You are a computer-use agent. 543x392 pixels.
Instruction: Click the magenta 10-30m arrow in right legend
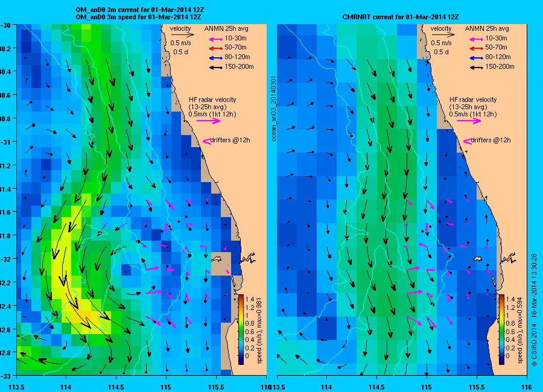coord(476,39)
